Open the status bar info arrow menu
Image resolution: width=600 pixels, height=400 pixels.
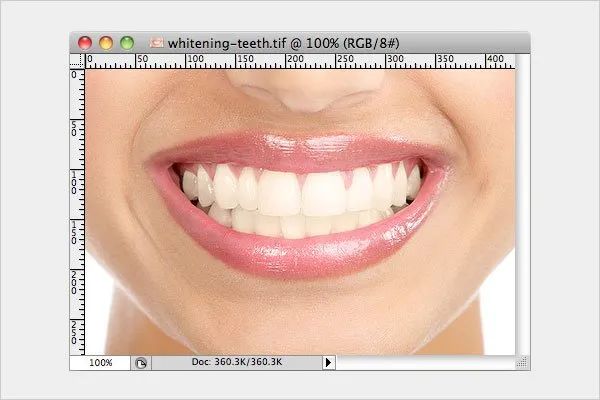[328, 363]
